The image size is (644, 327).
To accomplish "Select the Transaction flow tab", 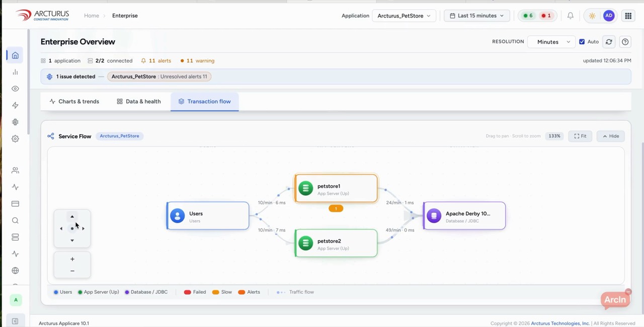I will (x=204, y=101).
